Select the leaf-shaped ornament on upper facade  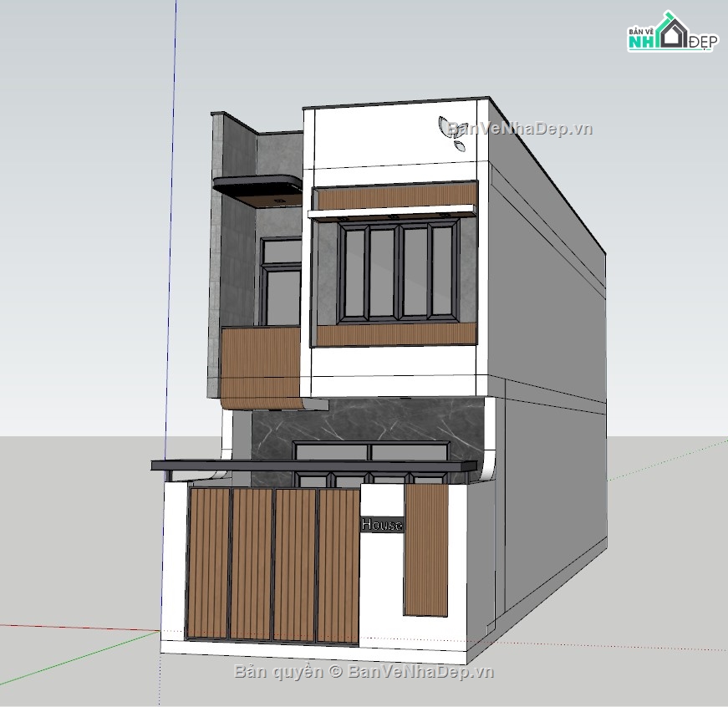(451, 134)
